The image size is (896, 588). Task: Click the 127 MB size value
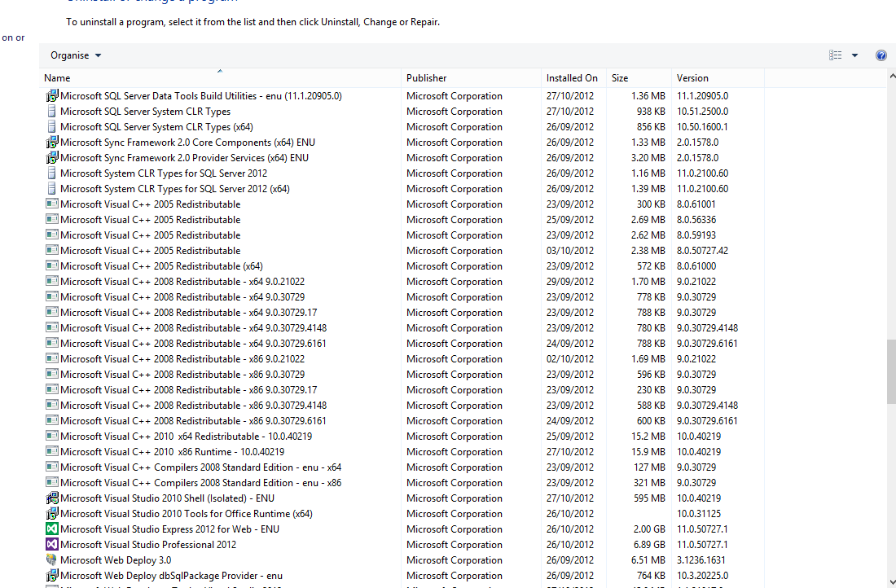(649, 467)
